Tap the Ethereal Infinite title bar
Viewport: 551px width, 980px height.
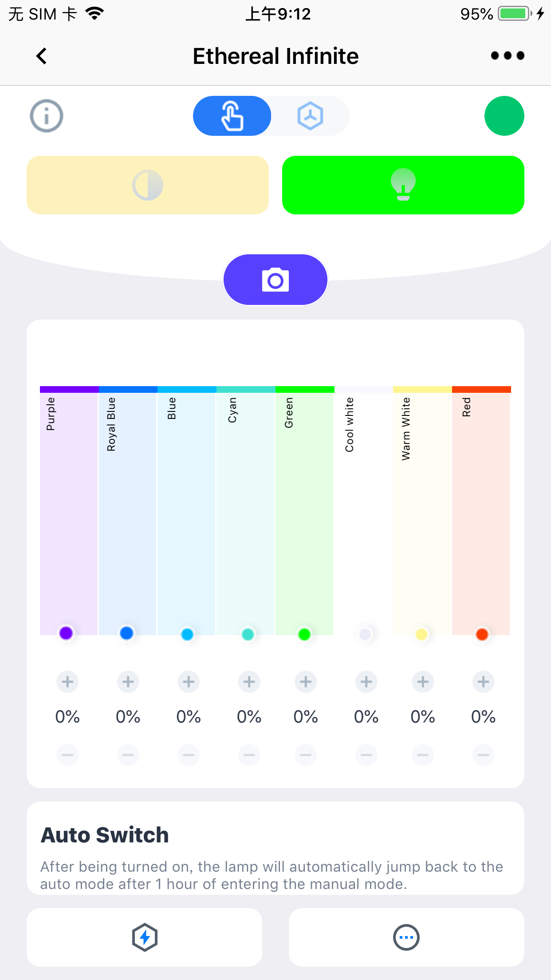[x=275, y=55]
